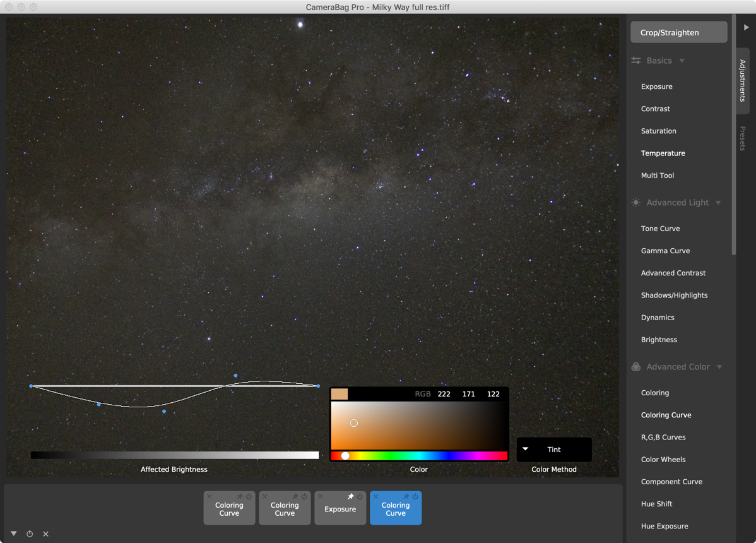756x543 pixels.
Task: Add a Tone Curve adjustment
Action: coord(660,229)
